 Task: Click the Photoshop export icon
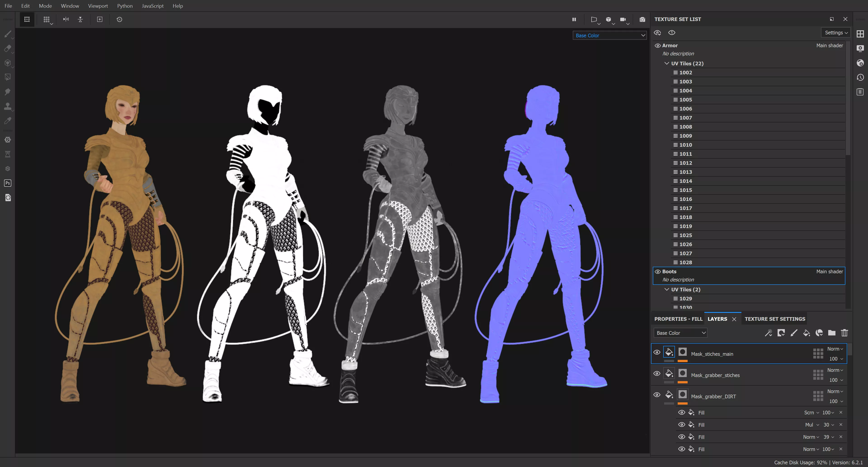pyautogui.click(x=7, y=183)
